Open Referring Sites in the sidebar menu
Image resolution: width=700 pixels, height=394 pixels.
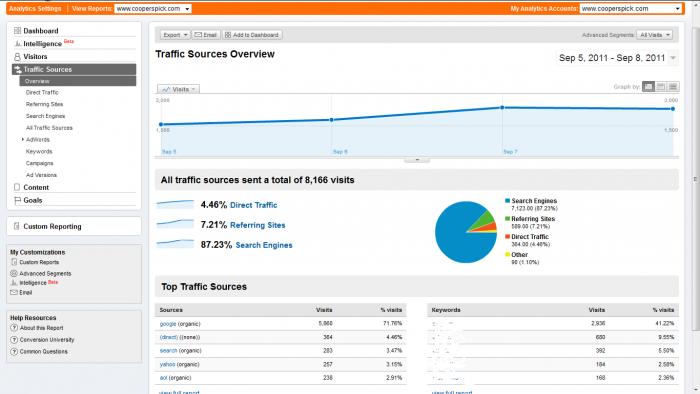44,104
